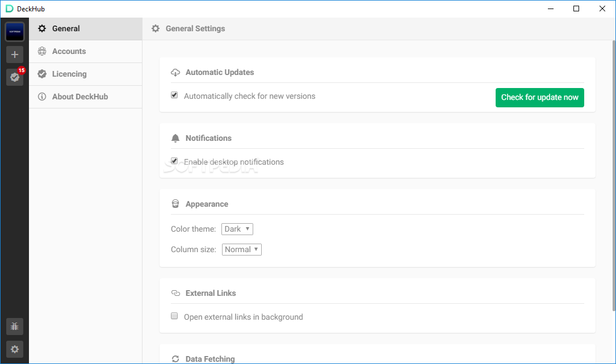Open the Column size dropdown
Image resolution: width=616 pixels, height=364 pixels.
coord(242,249)
